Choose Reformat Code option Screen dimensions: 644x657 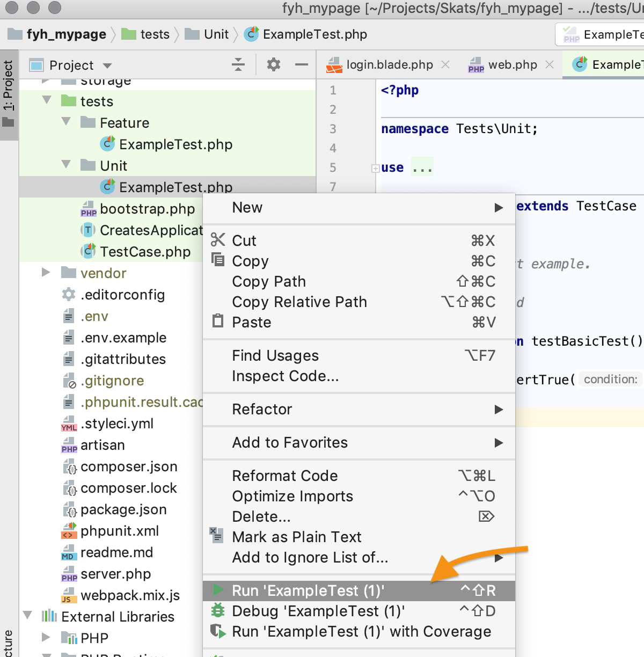[359, 476]
